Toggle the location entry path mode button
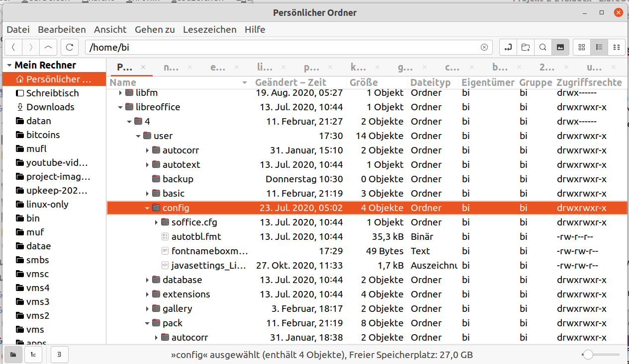Image resolution: width=629 pixels, height=364 pixels. (508, 47)
